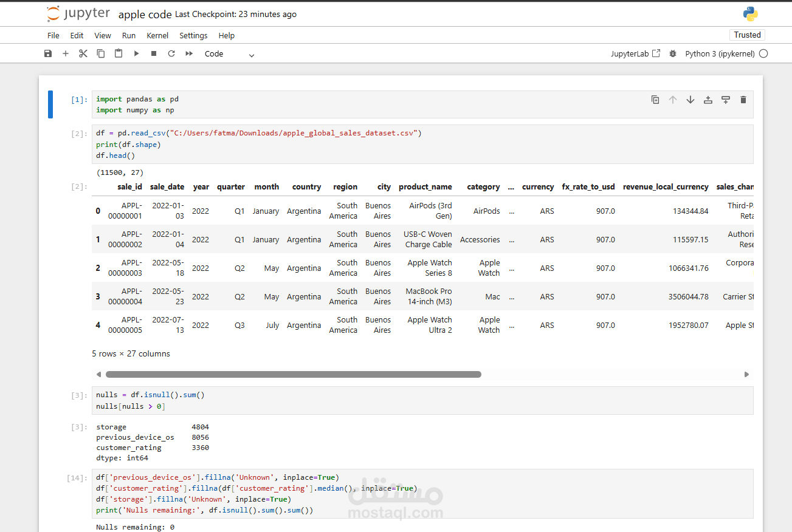Delete the active cell with the trash icon
792x532 pixels.
[x=743, y=100]
